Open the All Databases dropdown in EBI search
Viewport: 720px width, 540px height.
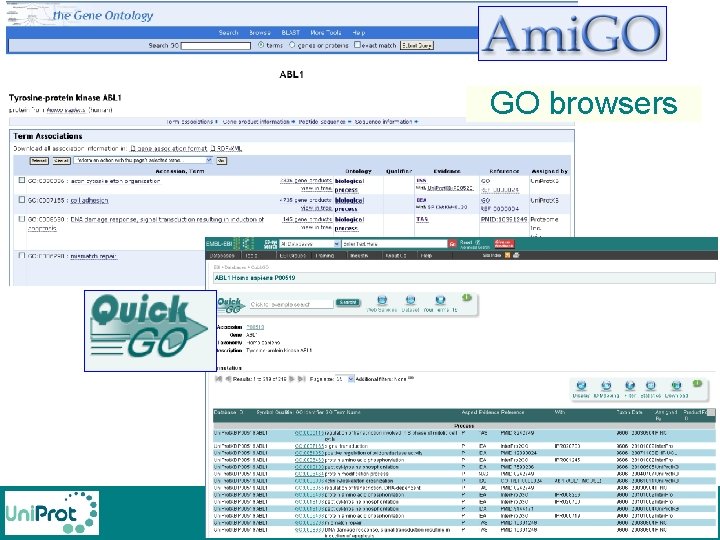coord(309,244)
